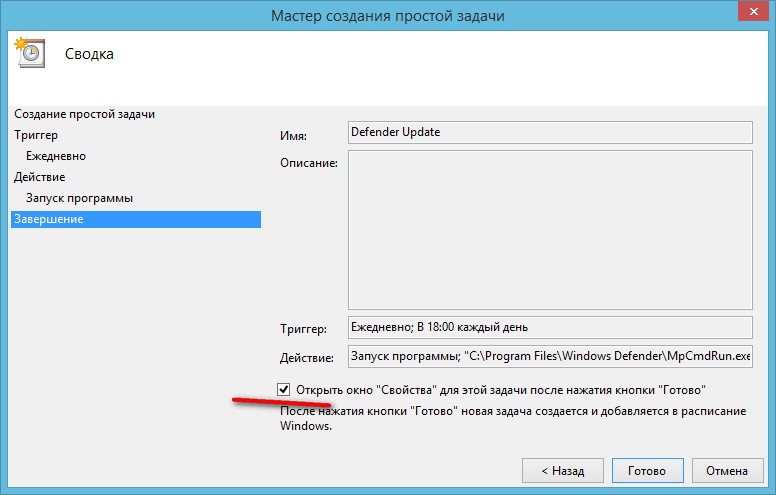Click the "Описание:" label
The width and height of the screenshot is (776, 495).
tap(309, 162)
